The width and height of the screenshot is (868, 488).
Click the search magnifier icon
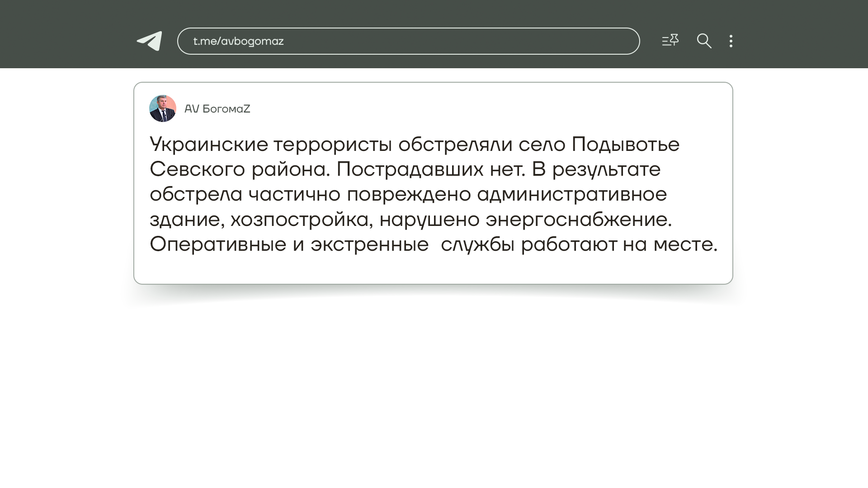point(704,41)
